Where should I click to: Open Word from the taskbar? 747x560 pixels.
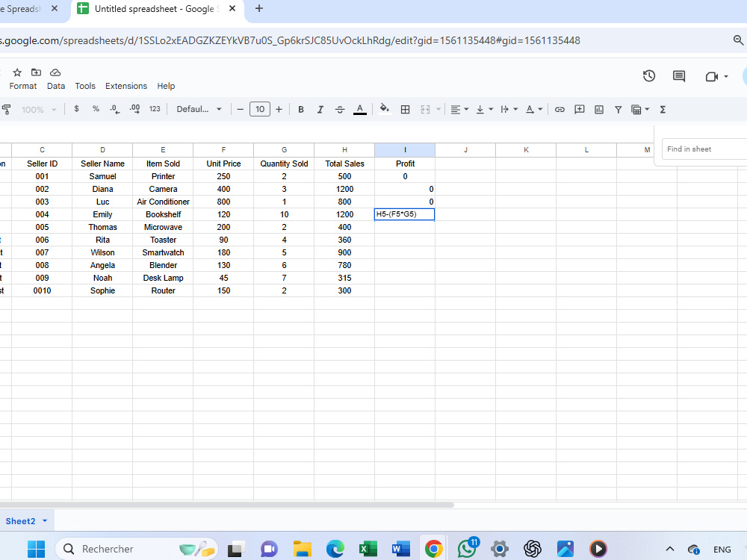(x=400, y=549)
